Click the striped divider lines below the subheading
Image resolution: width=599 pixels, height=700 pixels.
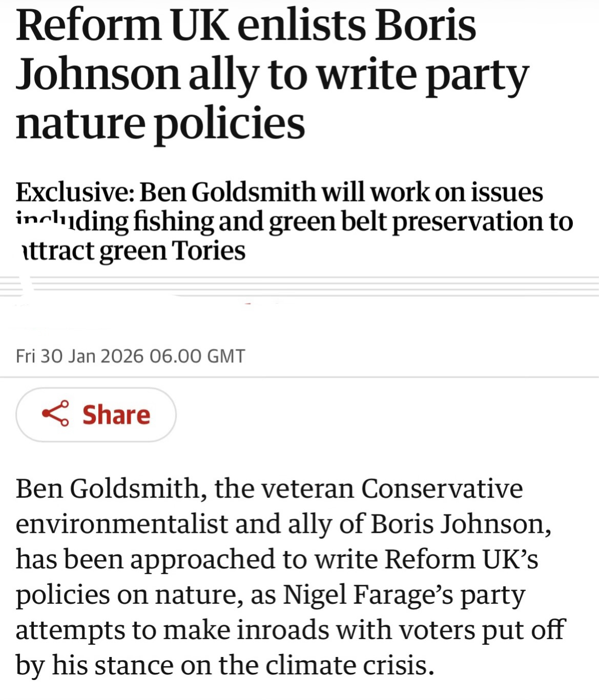(x=307, y=286)
